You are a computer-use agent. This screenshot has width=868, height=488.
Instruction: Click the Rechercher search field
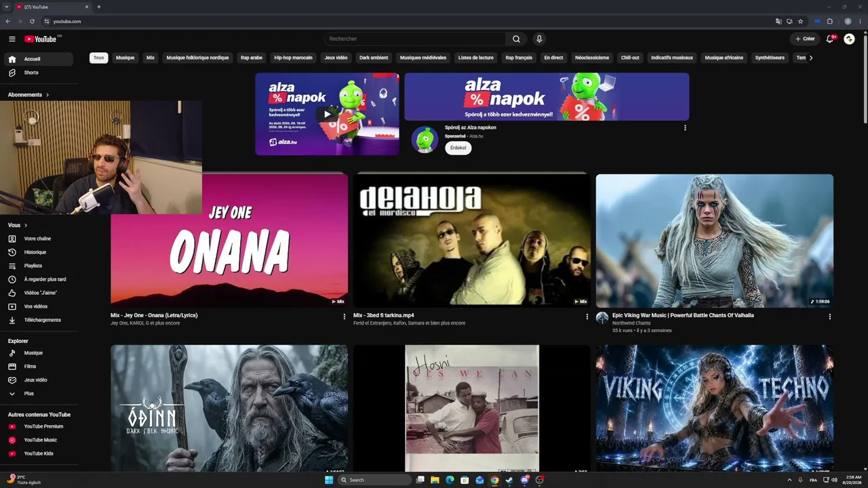pyautogui.click(x=415, y=39)
